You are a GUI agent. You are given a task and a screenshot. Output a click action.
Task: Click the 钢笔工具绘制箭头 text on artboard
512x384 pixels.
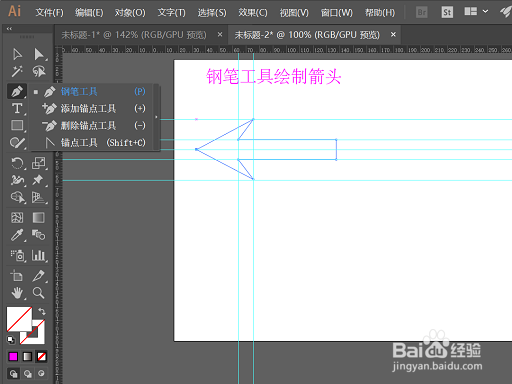[274, 76]
